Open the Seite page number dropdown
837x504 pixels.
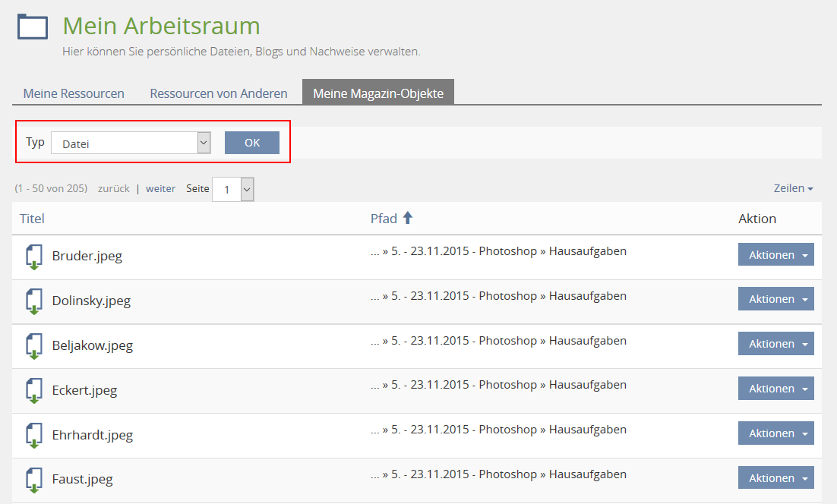[x=233, y=190]
